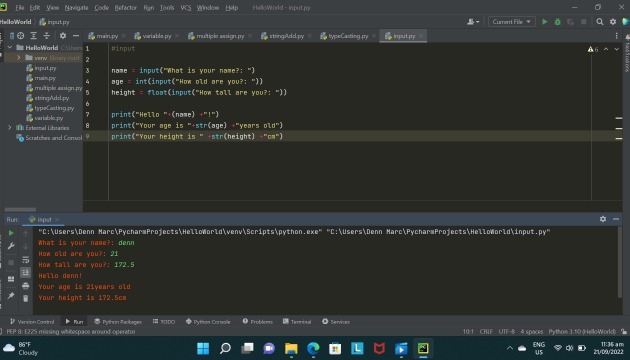Open Version Control tool window
This screenshot has height=360, width=630.
(32, 321)
